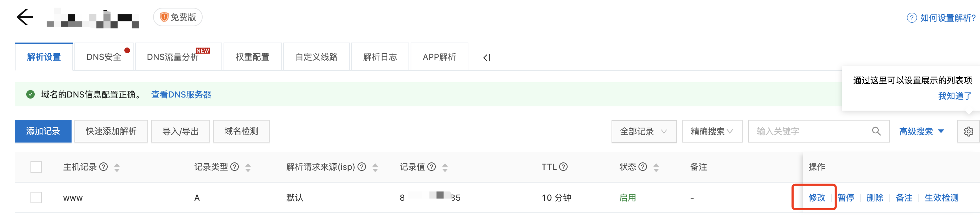Check the www record row checkbox
Image resolution: width=980 pixels, height=217 pixels.
(x=36, y=197)
